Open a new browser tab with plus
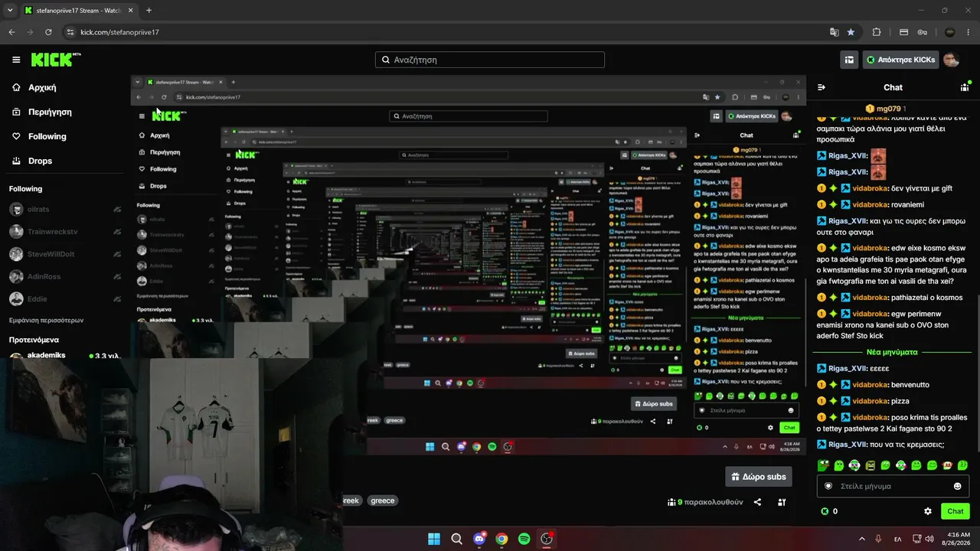Viewport: 980px width, 551px height. (149, 11)
